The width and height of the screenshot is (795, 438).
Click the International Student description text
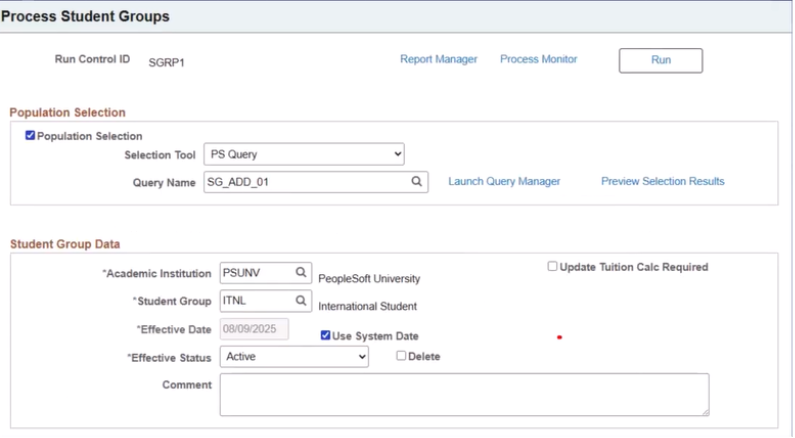point(368,307)
